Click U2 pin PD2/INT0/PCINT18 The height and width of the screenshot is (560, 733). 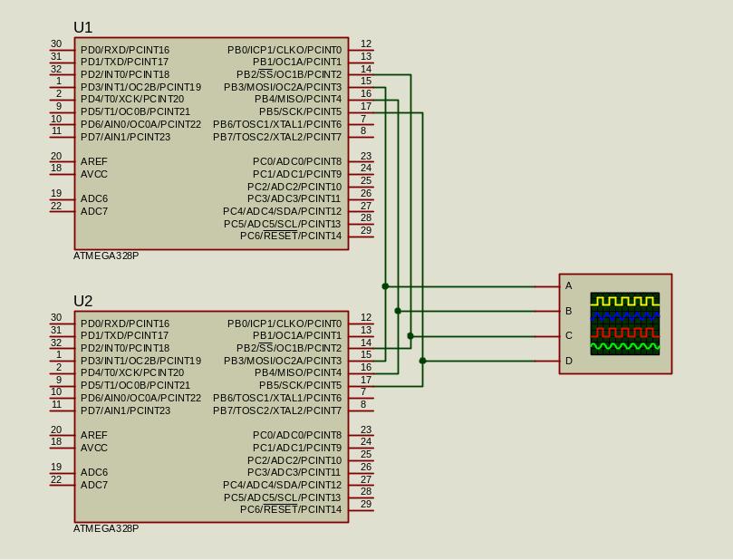[125, 348]
